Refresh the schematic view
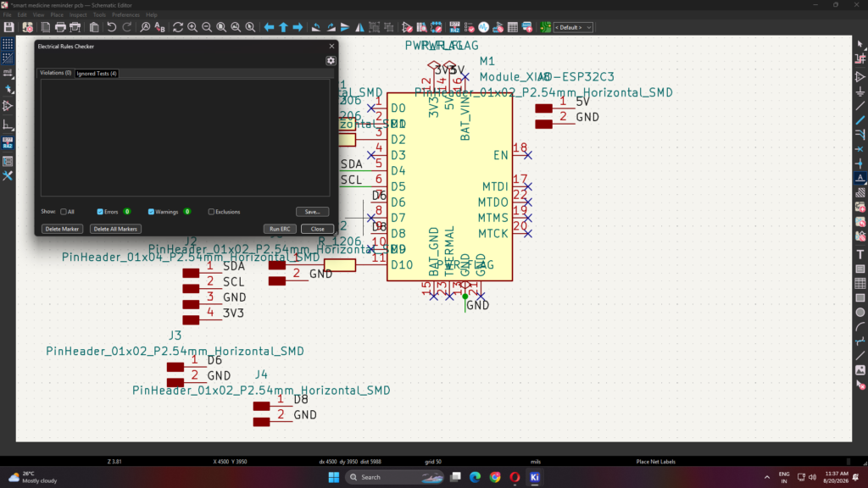Viewport: 868px width, 488px height. click(x=178, y=27)
